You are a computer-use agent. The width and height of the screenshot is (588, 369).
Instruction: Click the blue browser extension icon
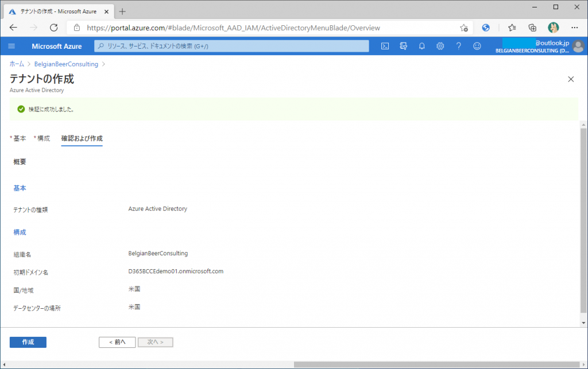(486, 28)
